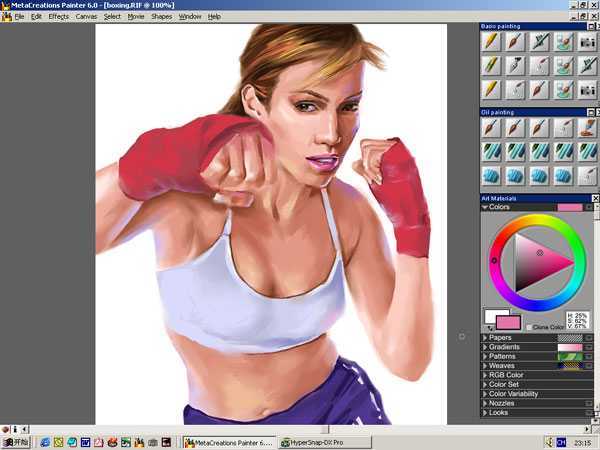Collapse the Colors section
The width and height of the screenshot is (600, 450).
tap(485, 207)
